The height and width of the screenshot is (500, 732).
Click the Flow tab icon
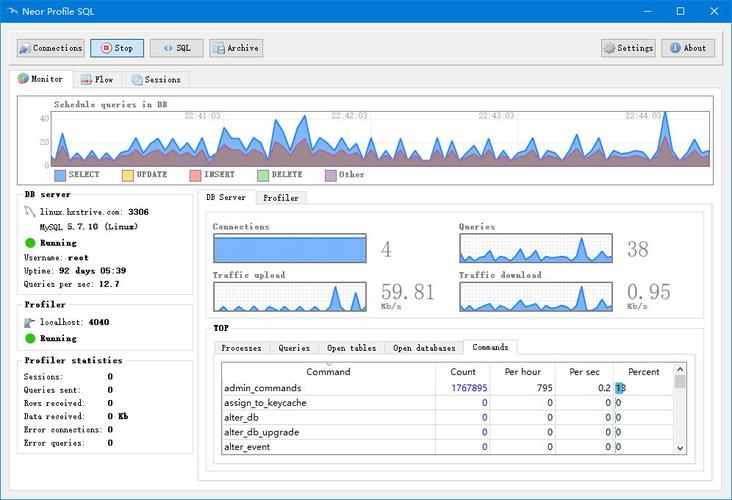click(x=86, y=80)
